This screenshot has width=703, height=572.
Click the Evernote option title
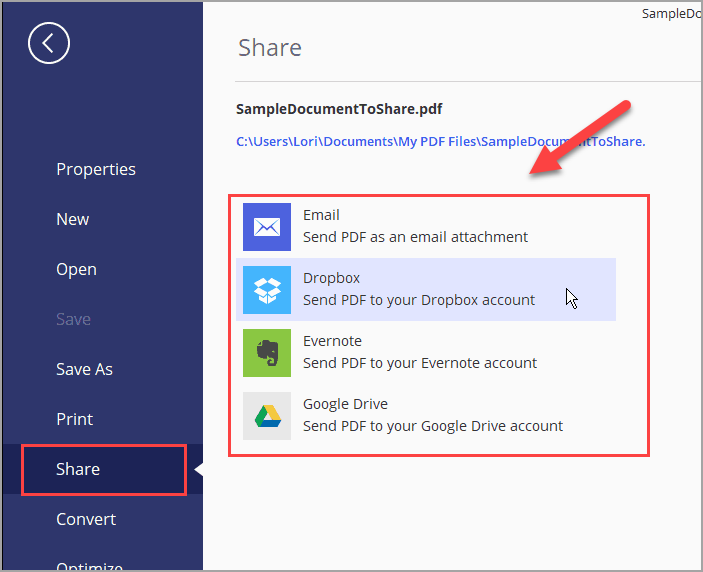(332, 341)
